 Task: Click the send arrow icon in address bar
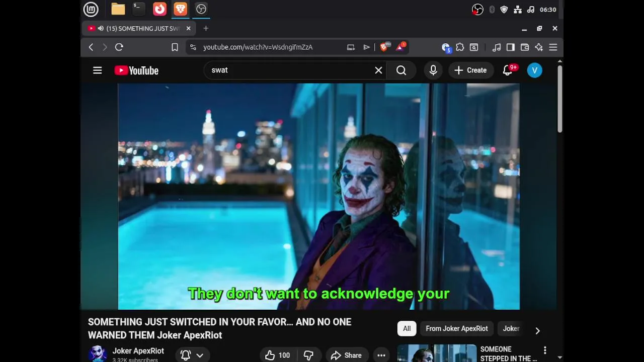(x=366, y=47)
